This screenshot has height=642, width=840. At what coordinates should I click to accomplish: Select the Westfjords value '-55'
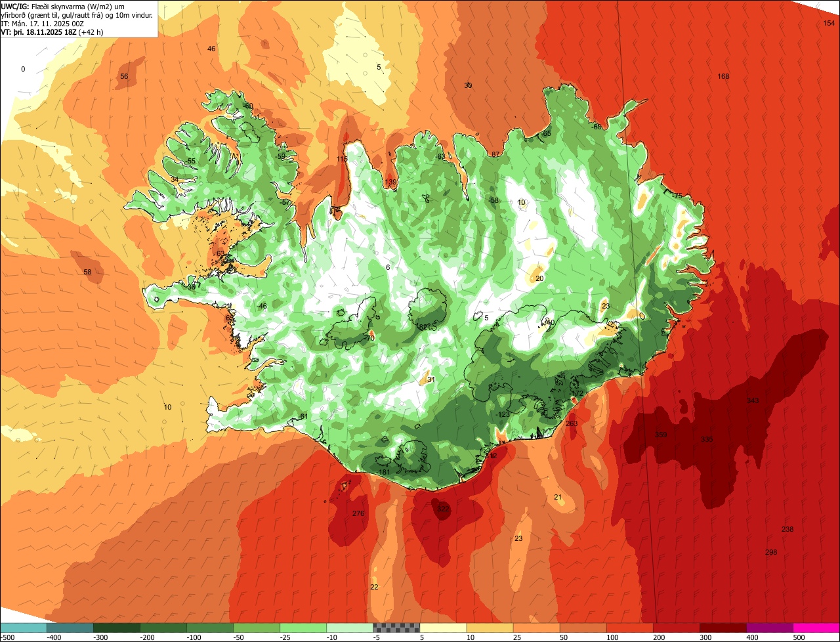click(190, 161)
